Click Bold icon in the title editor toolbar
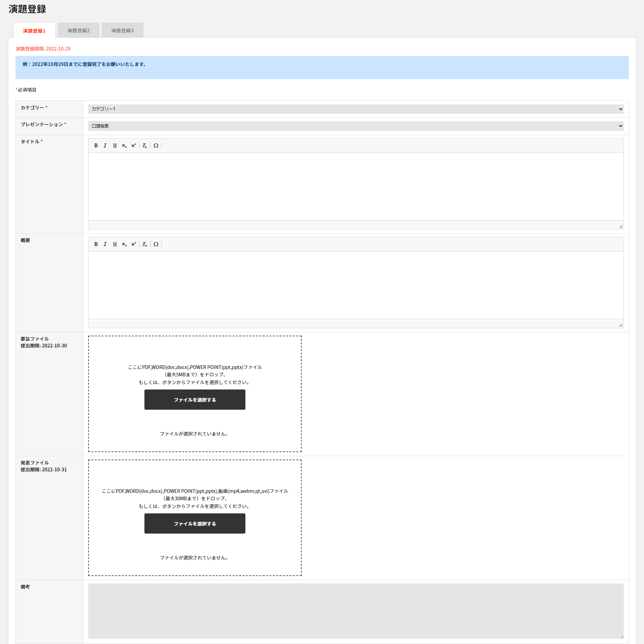Image resolution: width=644 pixels, height=644 pixels. (96, 145)
